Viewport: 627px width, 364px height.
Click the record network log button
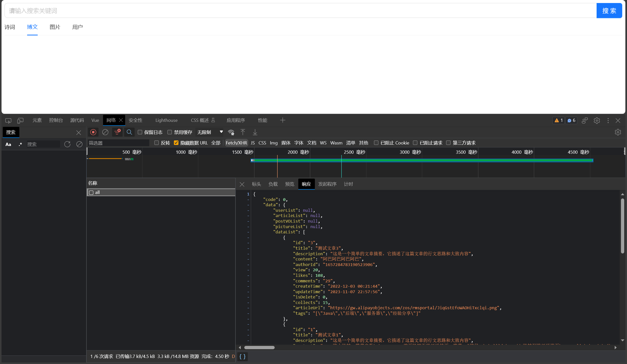(93, 132)
